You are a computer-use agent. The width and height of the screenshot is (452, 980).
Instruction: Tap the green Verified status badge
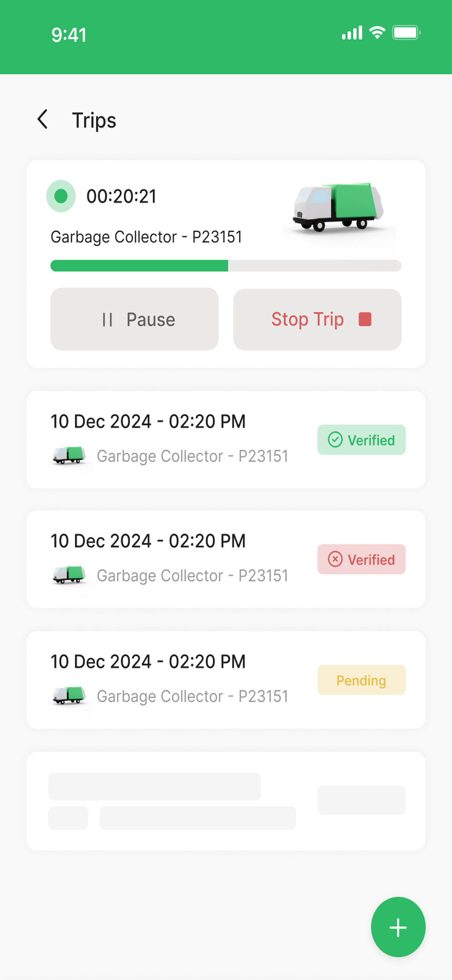click(361, 440)
